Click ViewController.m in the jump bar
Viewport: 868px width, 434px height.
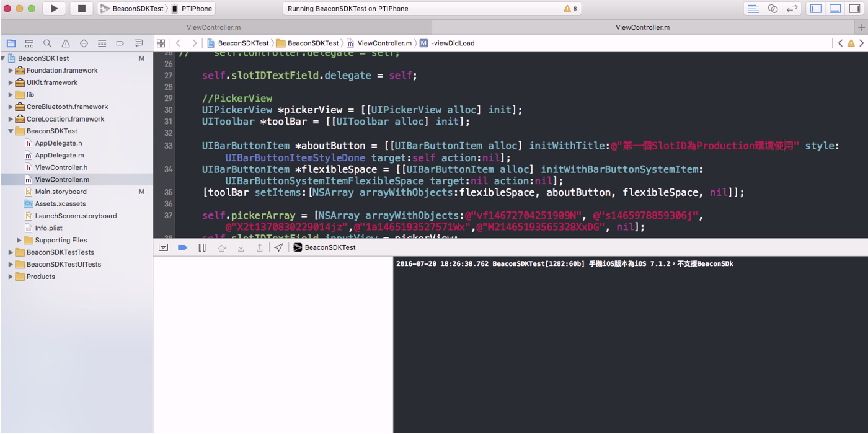click(x=379, y=43)
